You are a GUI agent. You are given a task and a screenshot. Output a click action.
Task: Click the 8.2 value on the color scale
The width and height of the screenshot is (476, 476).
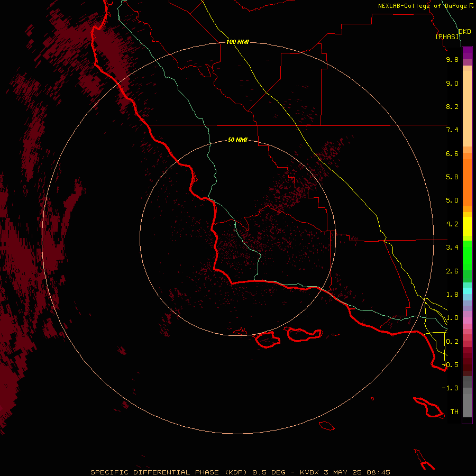coord(452,106)
